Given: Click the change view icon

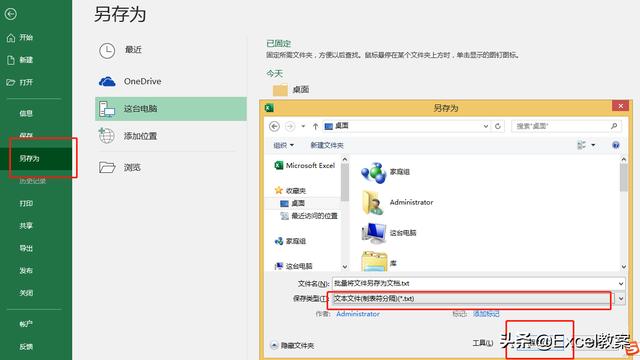Looking at the screenshot, I should (x=582, y=145).
